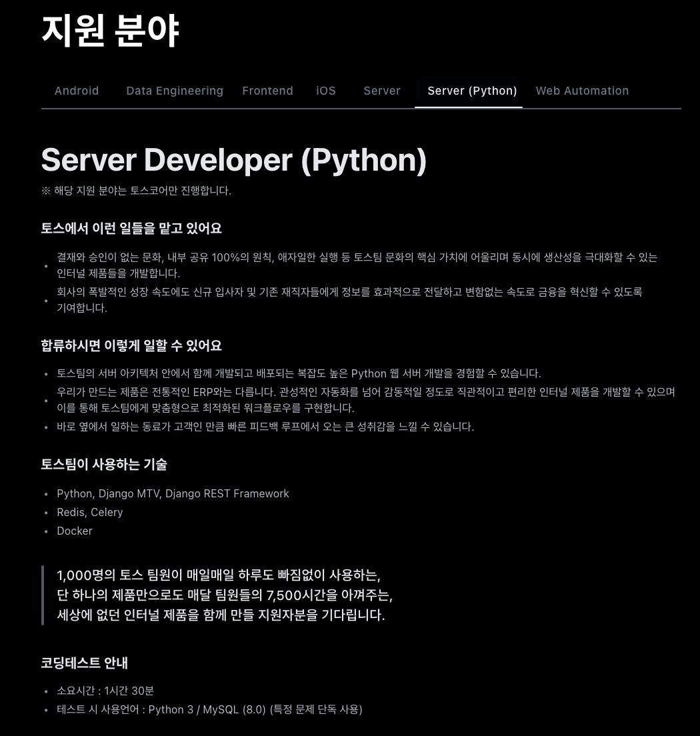700x736 pixels.
Task: Switch to the Web Automation tab
Action: pyautogui.click(x=582, y=91)
